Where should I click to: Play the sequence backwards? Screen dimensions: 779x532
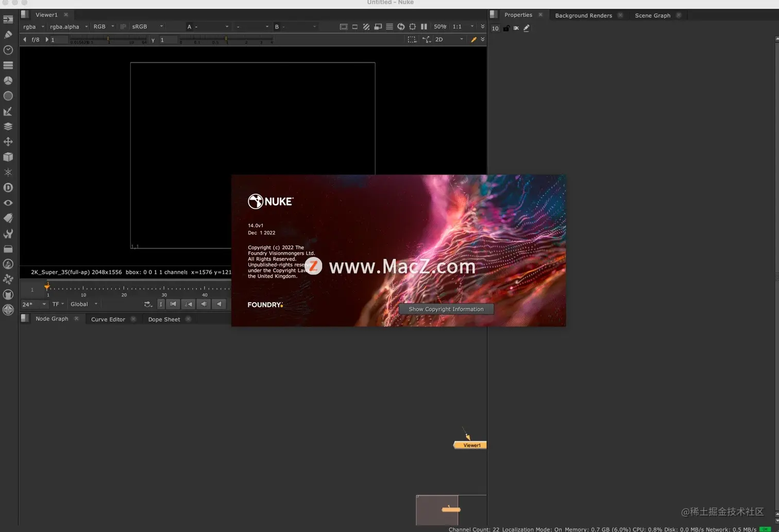(x=219, y=304)
